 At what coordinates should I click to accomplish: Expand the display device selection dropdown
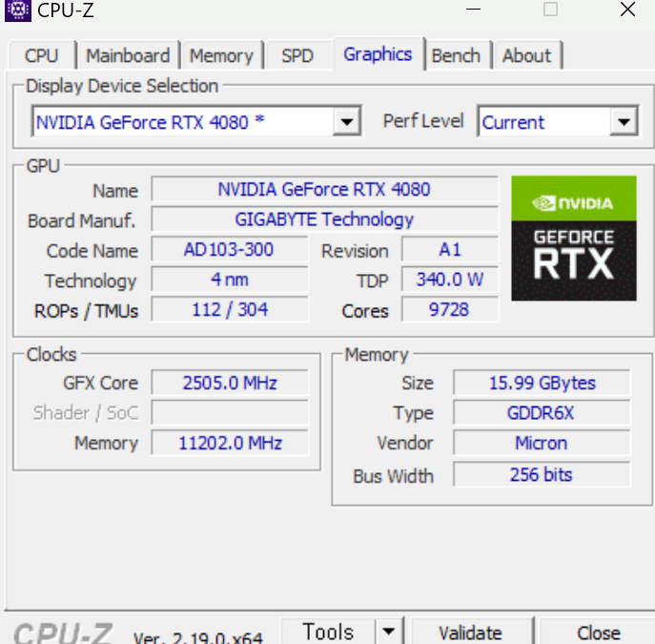coord(347,122)
